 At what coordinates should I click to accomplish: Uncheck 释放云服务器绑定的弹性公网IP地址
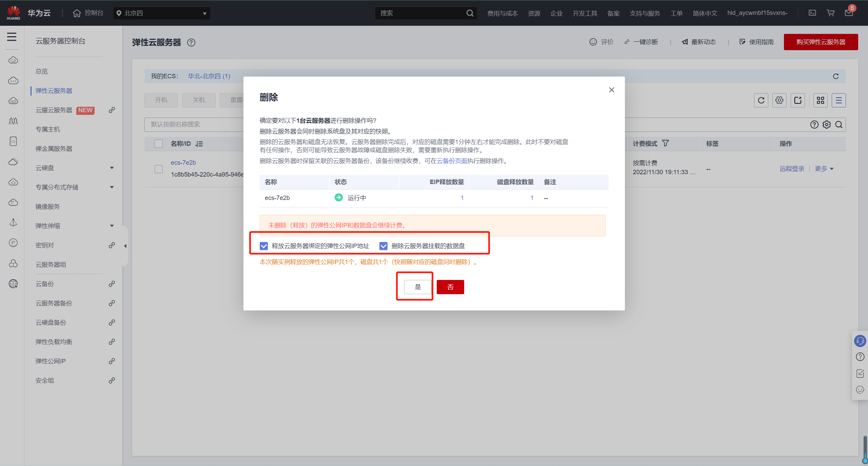(264, 246)
